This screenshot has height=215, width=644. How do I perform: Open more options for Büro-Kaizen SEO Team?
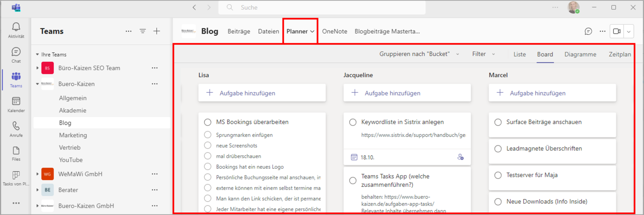(155, 68)
